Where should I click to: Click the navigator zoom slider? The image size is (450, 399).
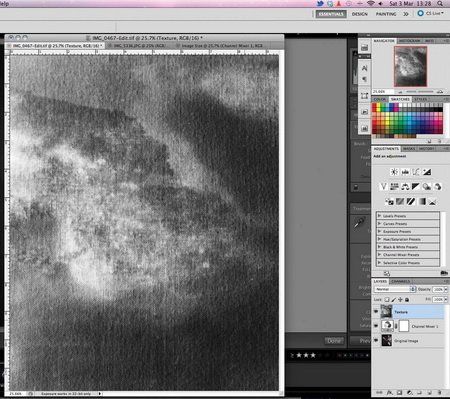point(420,92)
